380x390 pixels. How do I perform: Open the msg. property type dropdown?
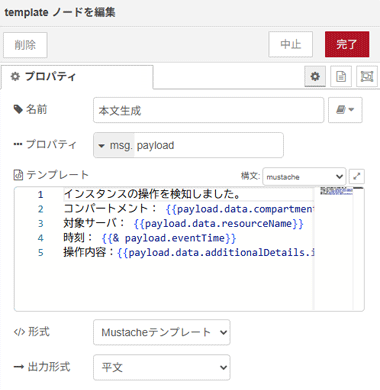tap(114, 145)
